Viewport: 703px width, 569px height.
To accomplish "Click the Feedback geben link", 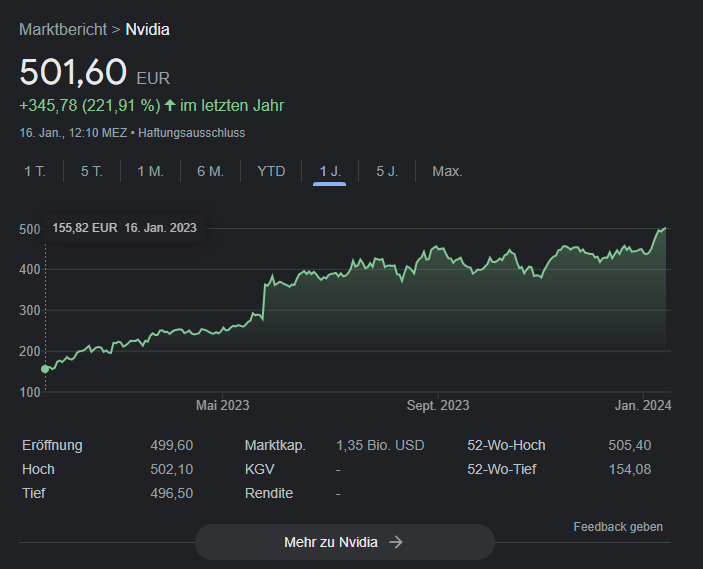I will tap(617, 526).
